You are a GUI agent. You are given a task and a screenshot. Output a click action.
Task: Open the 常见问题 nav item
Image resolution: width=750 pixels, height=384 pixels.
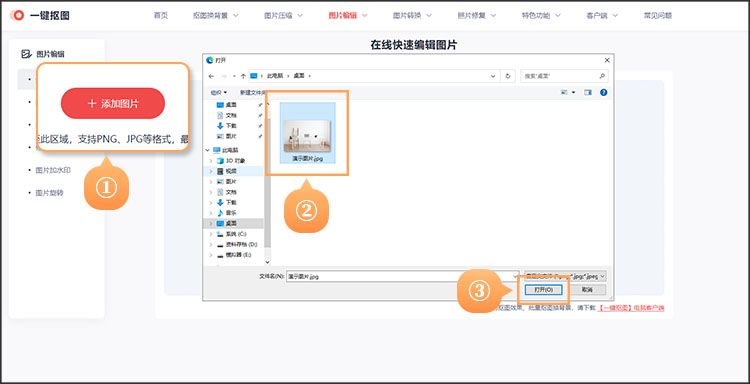point(658,15)
